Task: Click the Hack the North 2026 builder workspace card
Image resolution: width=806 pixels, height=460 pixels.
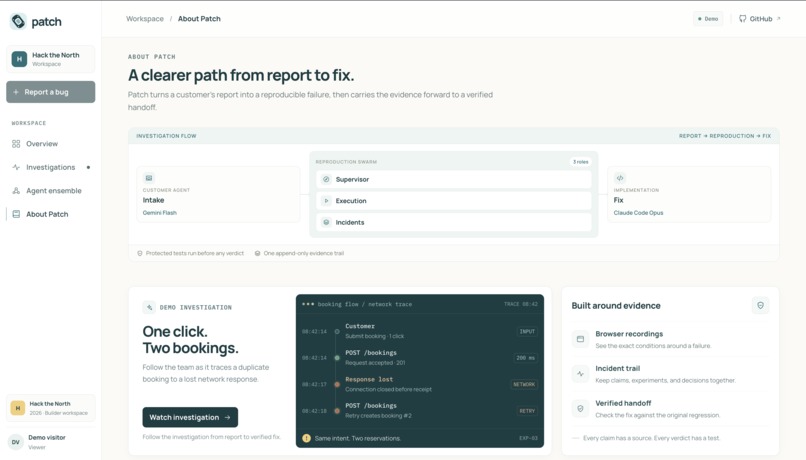Action: (50, 408)
